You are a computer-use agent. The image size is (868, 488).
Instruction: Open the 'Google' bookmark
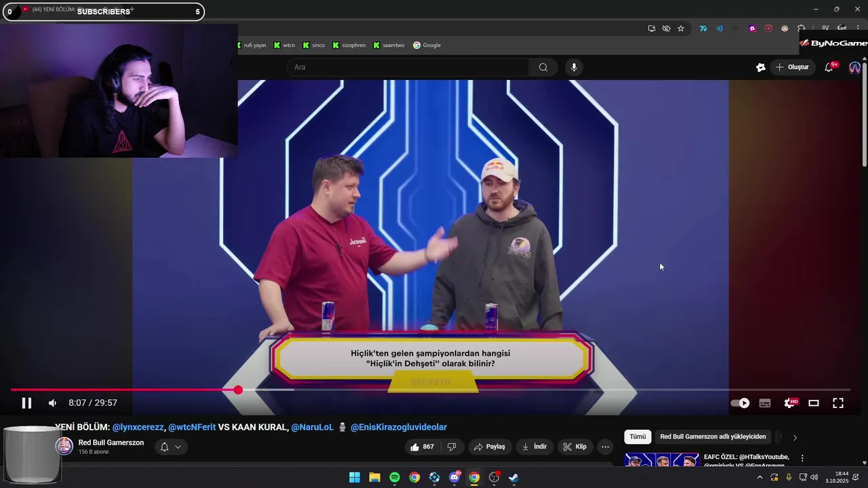(x=427, y=45)
